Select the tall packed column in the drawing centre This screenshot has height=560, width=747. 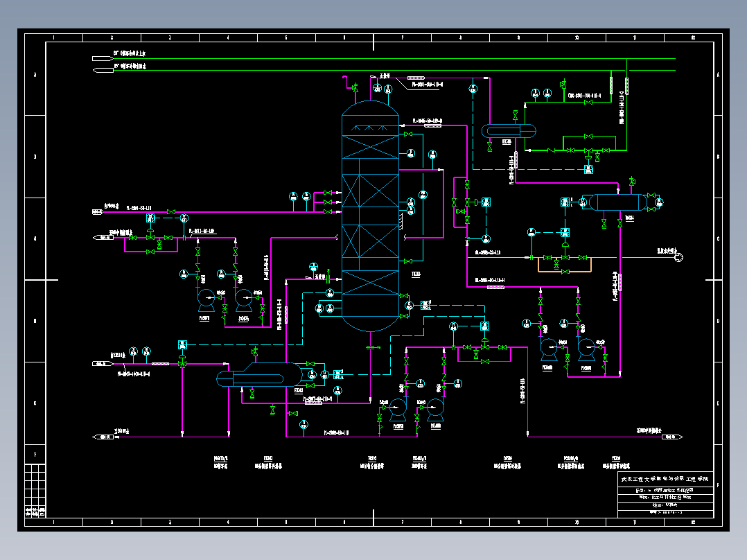[370, 216]
